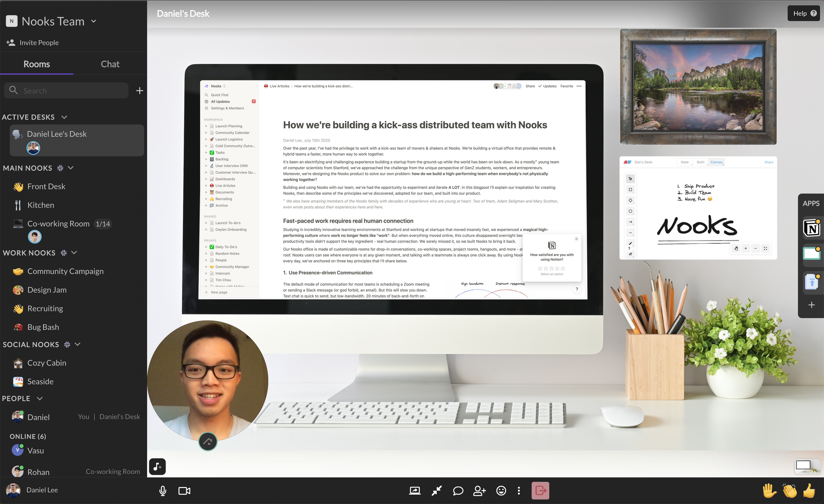The image size is (824, 504).
Task: Collapse the Work Nooks section
Action: click(x=74, y=253)
